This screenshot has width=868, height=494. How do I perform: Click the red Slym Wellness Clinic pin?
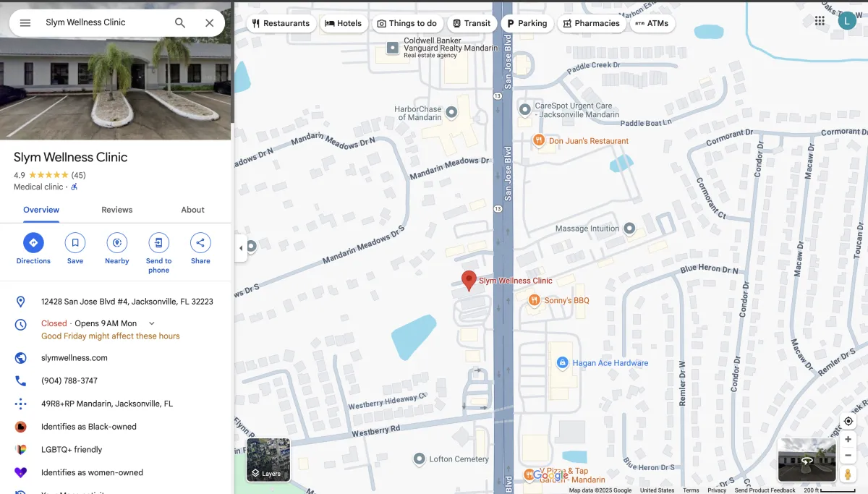pyautogui.click(x=469, y=281)
